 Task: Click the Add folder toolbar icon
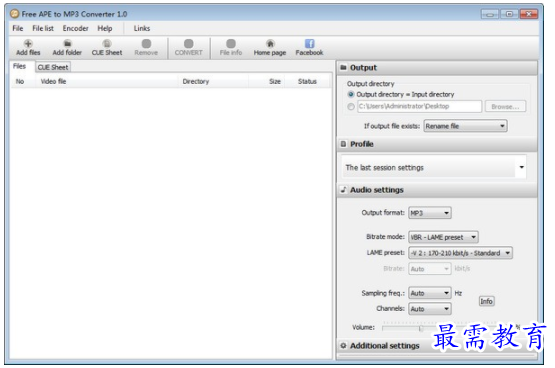pyautogui.click(x=67, y=47)
